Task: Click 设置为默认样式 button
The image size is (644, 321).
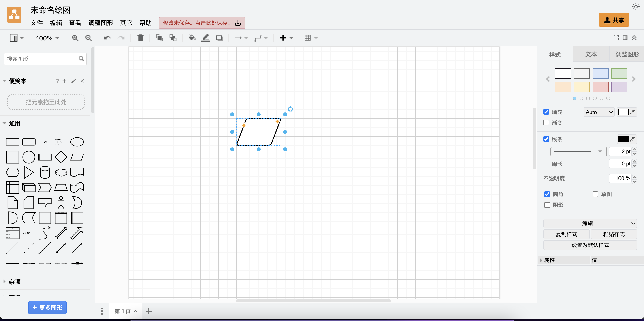Action: [x=590, y=245]
